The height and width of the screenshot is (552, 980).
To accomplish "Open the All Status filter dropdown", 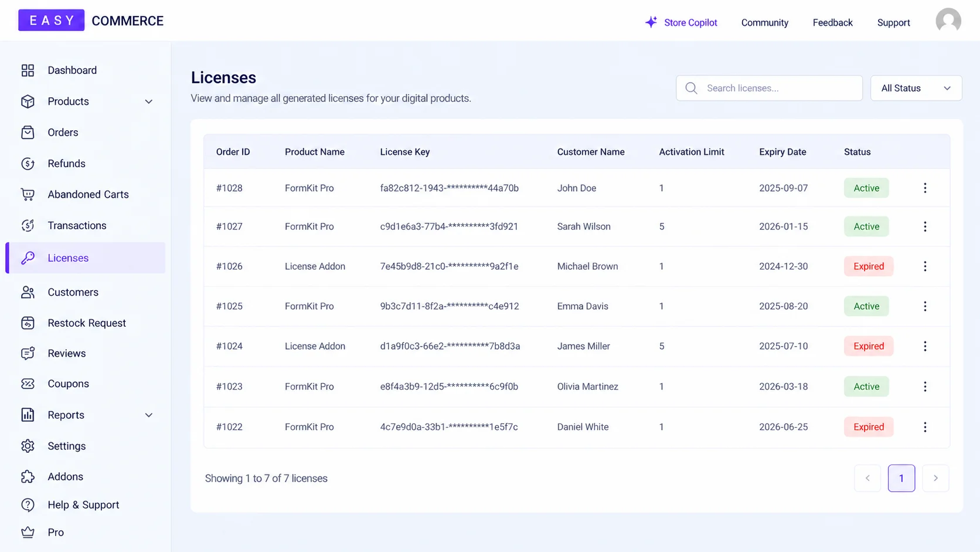I will (x=916, y=88).
